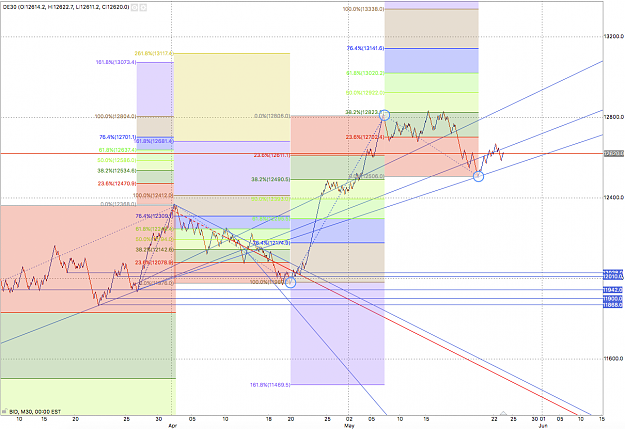This screenshot has height=429, width=625.
Task: Click the 38.2%(12490.5) Fibonacci label
Action: tap(271, 179)
